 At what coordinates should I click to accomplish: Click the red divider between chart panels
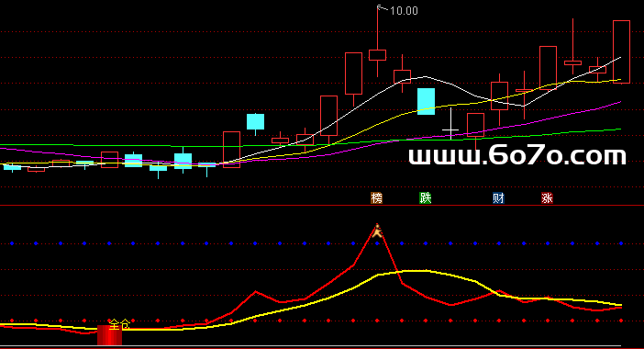322,205
